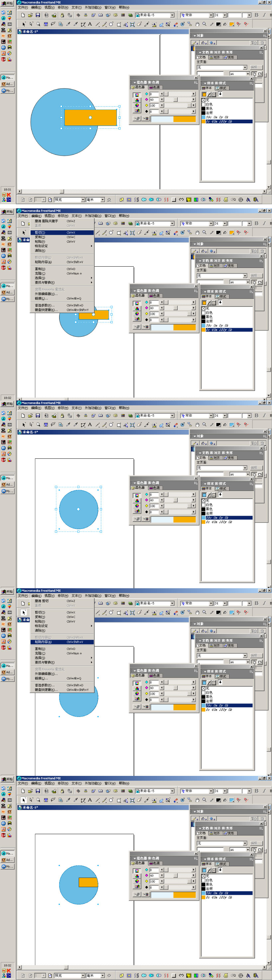This screenshot has width=272, height=980.
Task: Switch to the 色调 tab in the fifth screenshot
Action: pyautogui.click(x=154, y=863)
